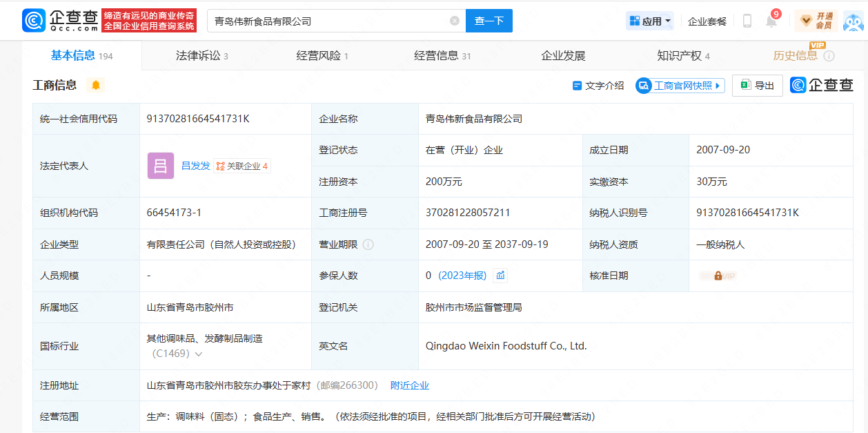Screen dimensions: 868x433
Task: Open the 附近企业 nearby companies link
Action: [x=410, y=385]
